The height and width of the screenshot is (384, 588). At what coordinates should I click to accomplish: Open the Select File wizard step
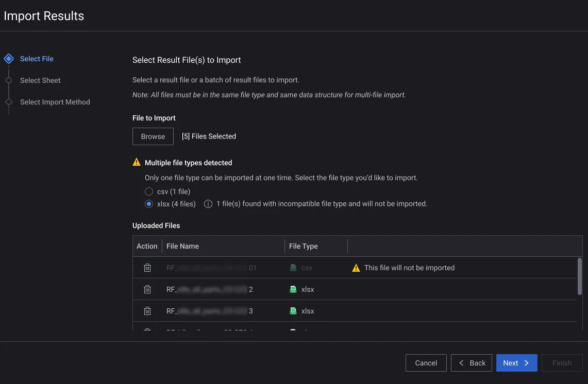pos(37,59)
